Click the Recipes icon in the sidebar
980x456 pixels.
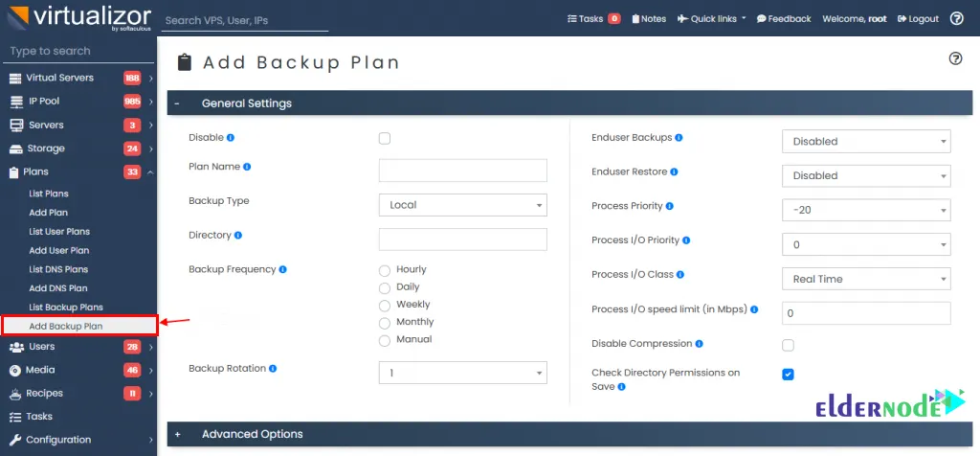tap(15, 394)
